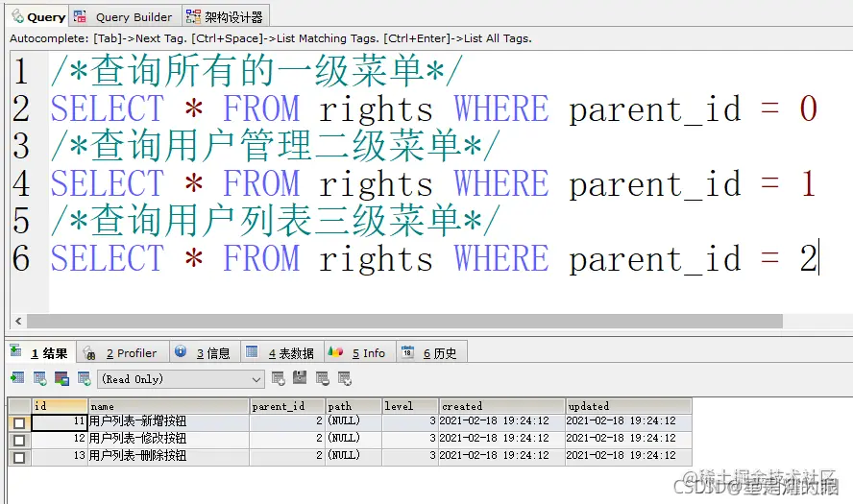Image resolution: width=853 pixels, height=504 pixels.
Task: Select the cell 用户列表-新增按钮
Action: pyautogui.click(x=168, y=421)
